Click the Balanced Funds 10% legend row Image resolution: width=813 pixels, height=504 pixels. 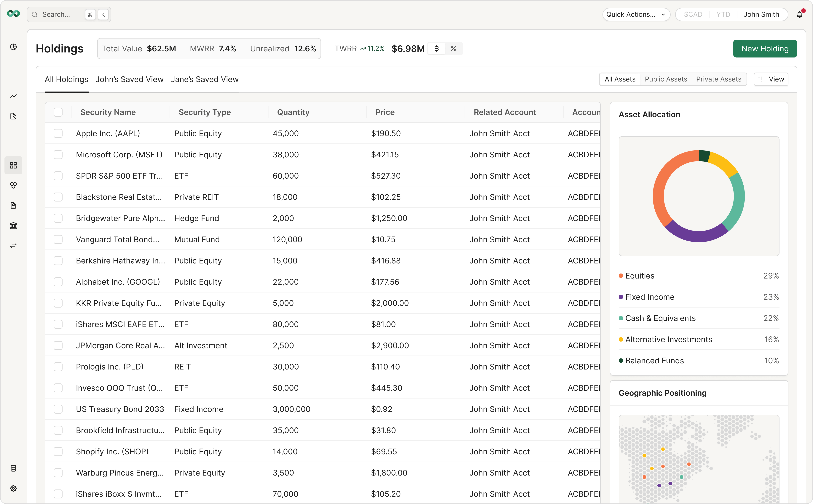pos(699,361)
